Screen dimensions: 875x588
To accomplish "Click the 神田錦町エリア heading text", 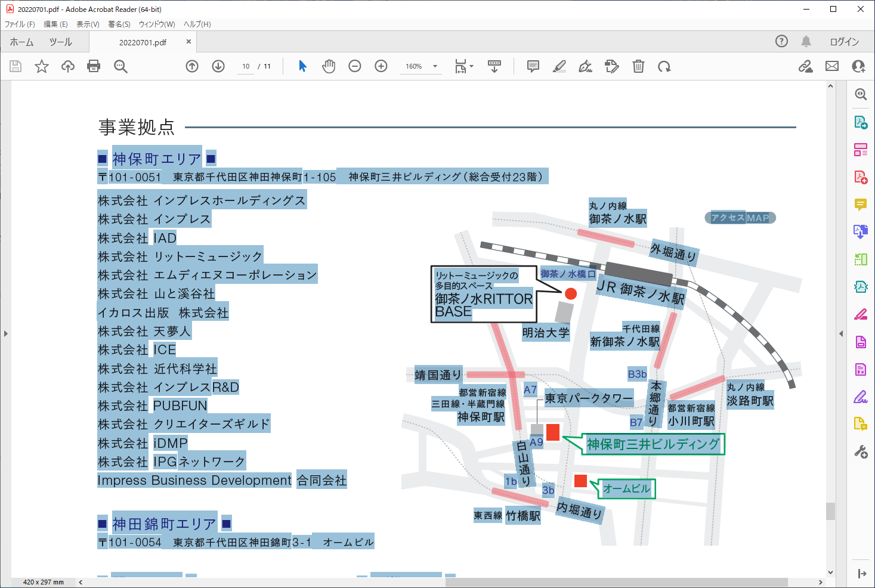I will (164, 524).
